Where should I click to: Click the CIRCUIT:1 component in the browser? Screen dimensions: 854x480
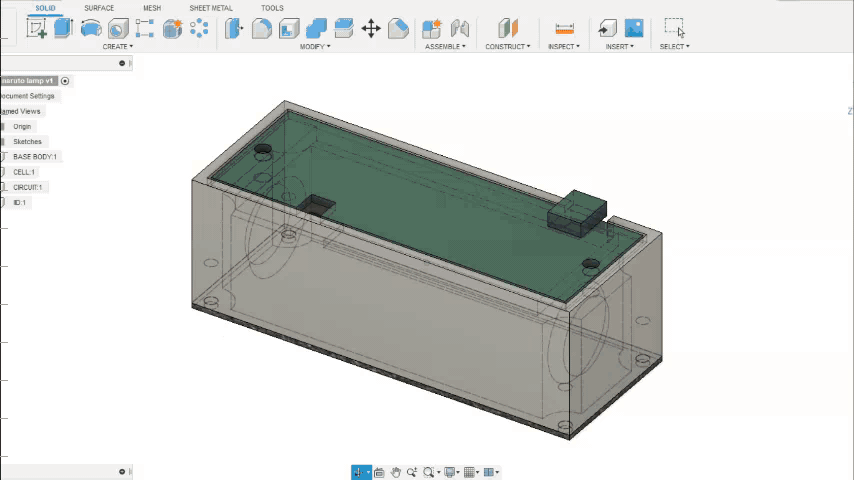(27, 187)
